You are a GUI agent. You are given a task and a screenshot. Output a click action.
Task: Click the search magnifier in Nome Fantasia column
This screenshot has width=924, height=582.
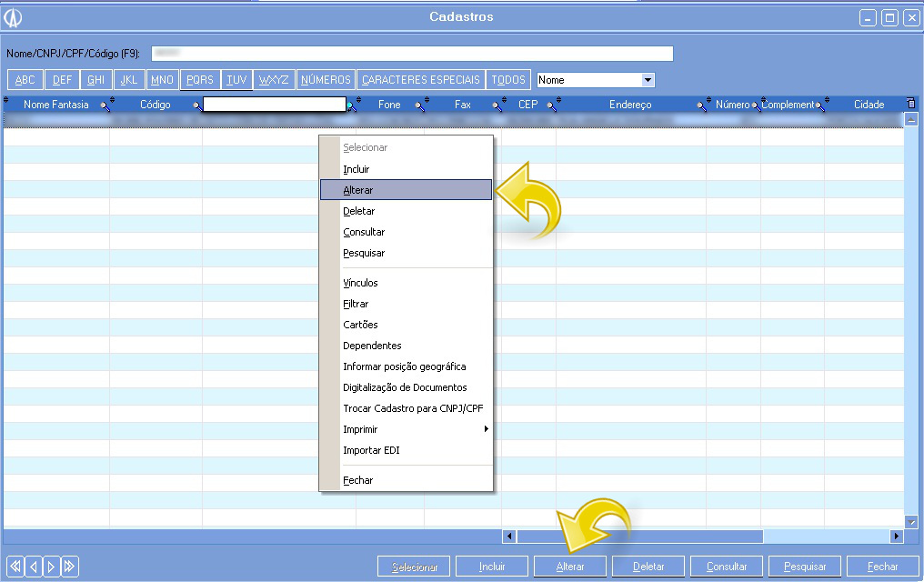click(105, 105)
